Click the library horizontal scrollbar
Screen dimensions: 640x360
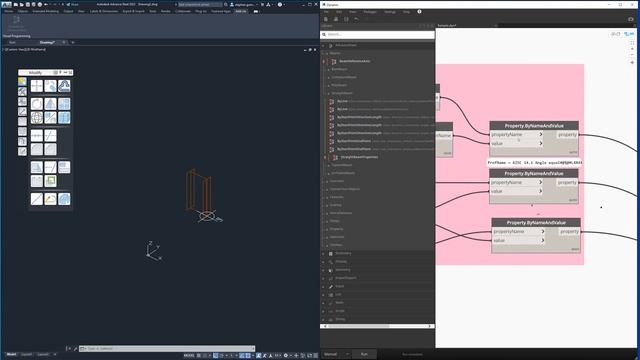378,326
